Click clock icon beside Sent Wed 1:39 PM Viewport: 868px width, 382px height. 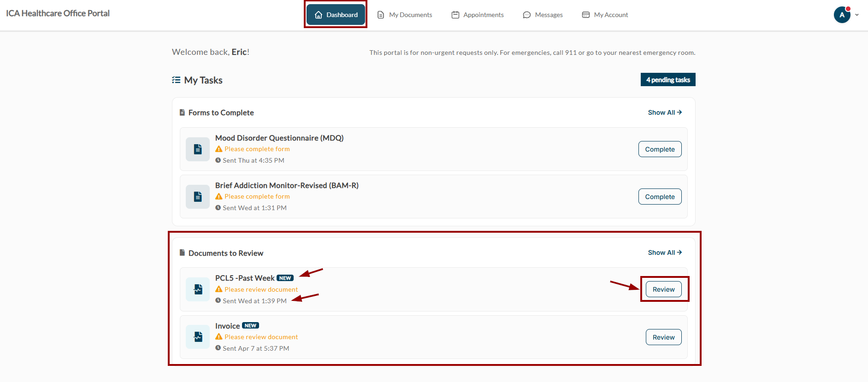(218, 300)
